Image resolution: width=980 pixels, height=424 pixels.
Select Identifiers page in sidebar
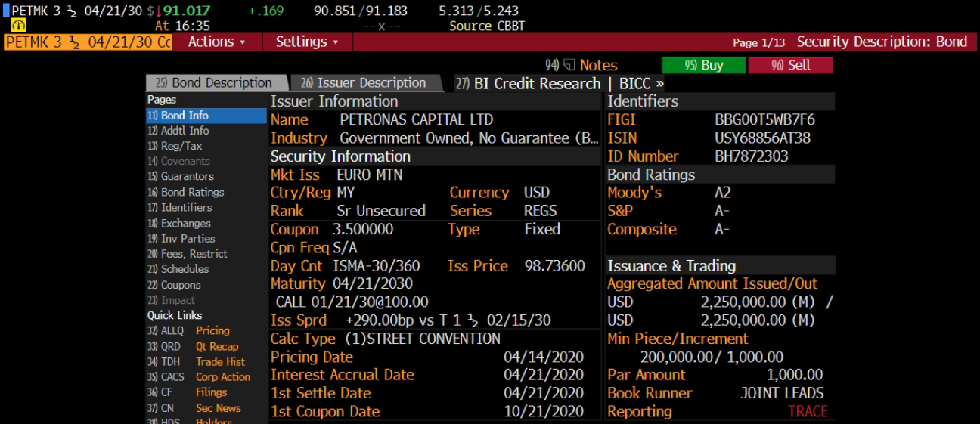click(x=180, y=207)
